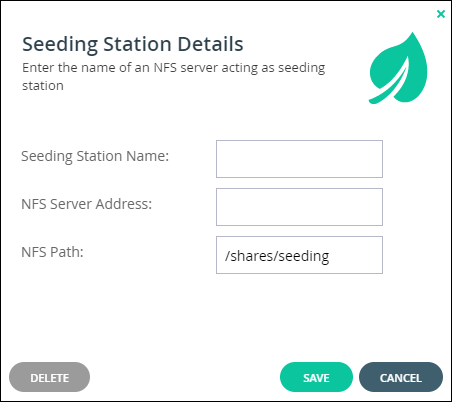
Task: Click the word 'seeding' ending subtitle's first line
Action: pos(302,68)
